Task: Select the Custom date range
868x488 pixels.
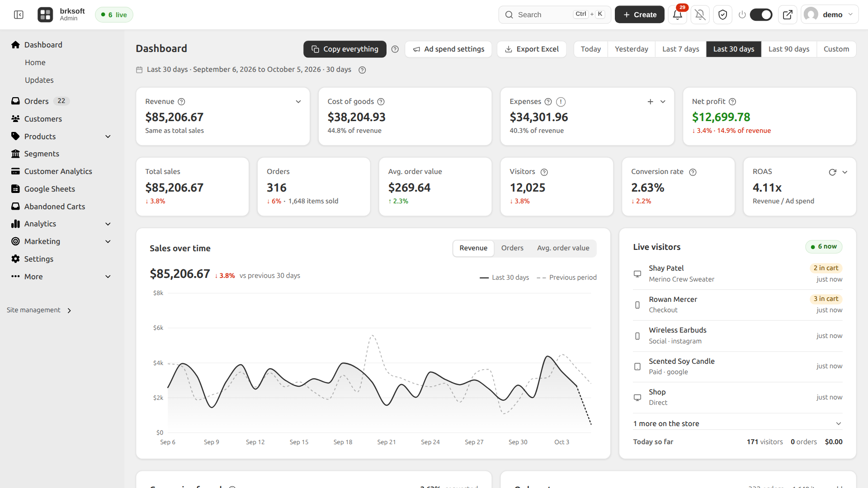Action: [x=836, y=49]
